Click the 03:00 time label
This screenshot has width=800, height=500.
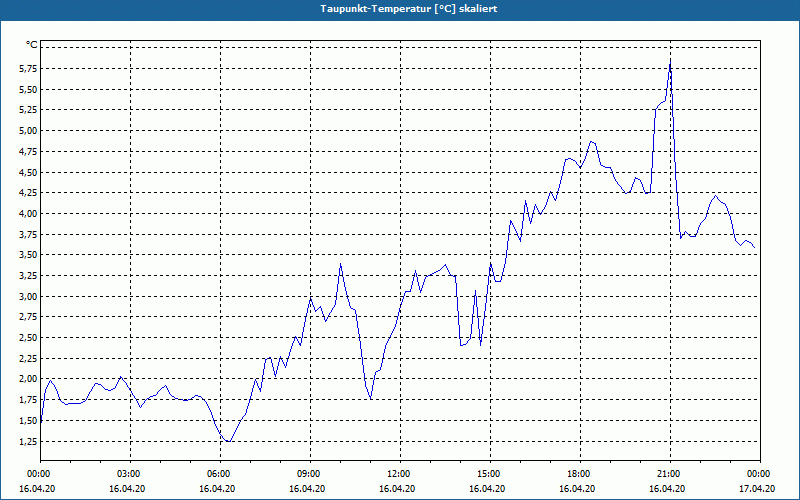pyautogui.click(x=130, y=474)
